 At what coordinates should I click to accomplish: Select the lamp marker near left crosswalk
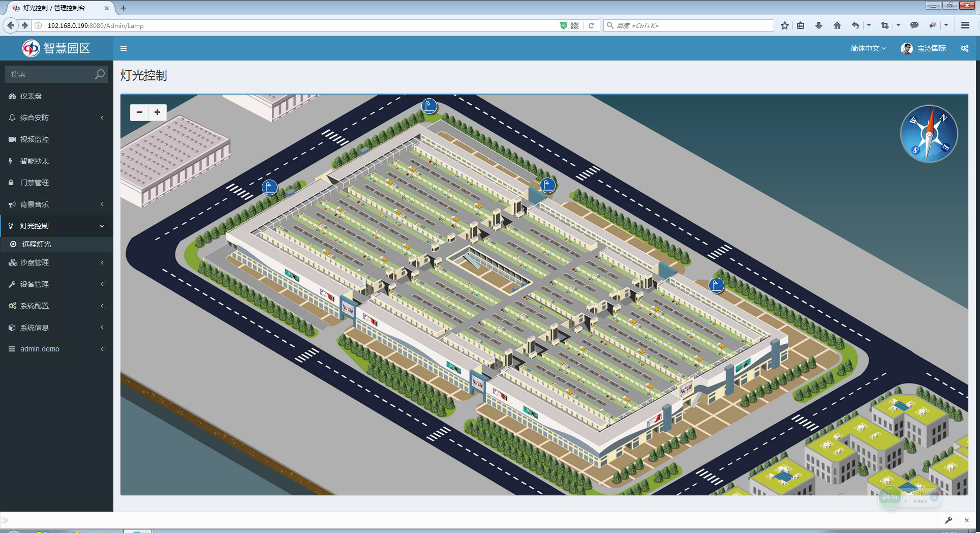click(269, 187)
